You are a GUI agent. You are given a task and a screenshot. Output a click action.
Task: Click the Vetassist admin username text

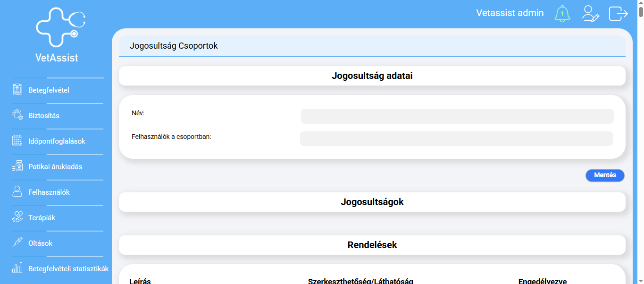(x=510, y=13)
